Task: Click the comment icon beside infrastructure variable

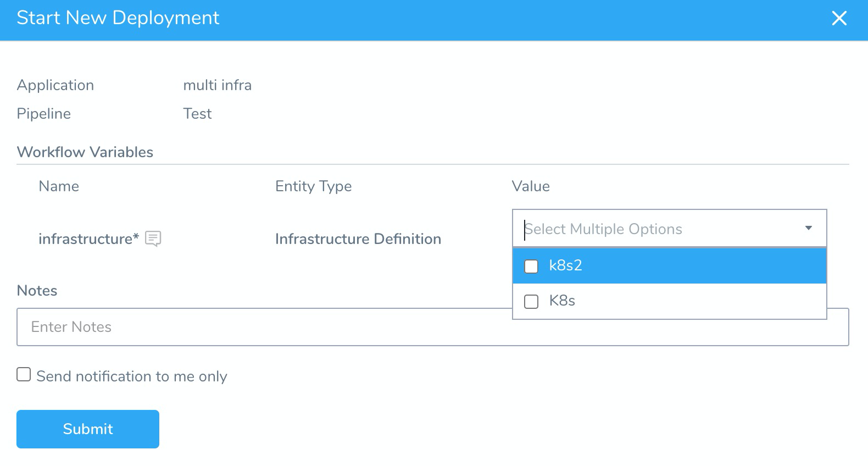Action: pos(153,239)
